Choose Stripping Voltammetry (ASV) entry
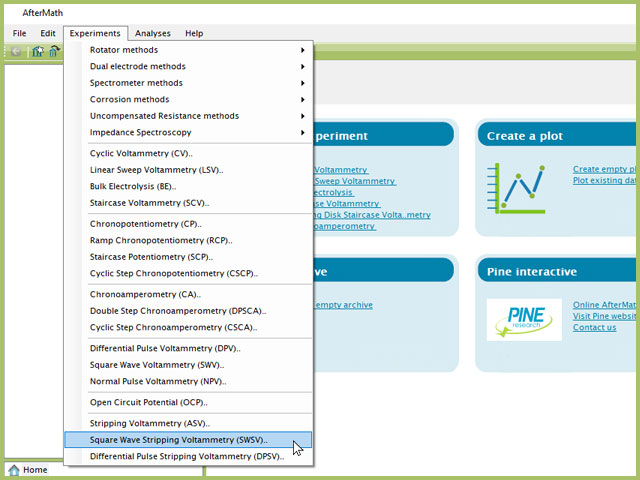The height and width of the screenshot is (480, 640). 189,424
